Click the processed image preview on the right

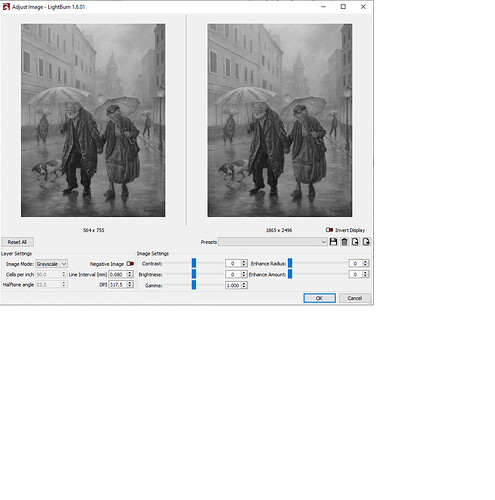280,120
